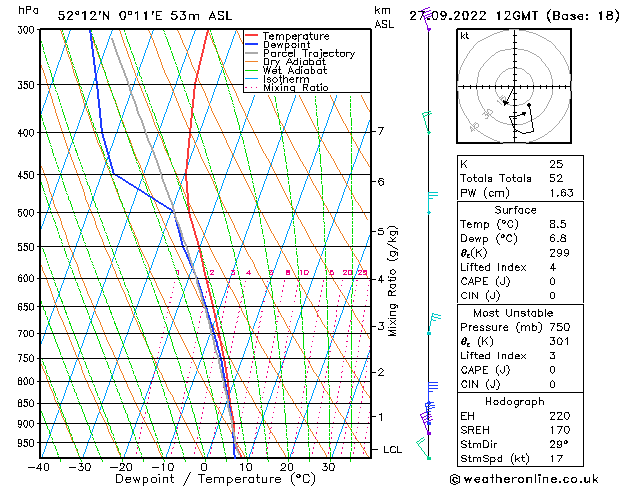Click the vertical "Mixing Ratio (g/kg)" axis label
The image size is (629, 486).
393,281
